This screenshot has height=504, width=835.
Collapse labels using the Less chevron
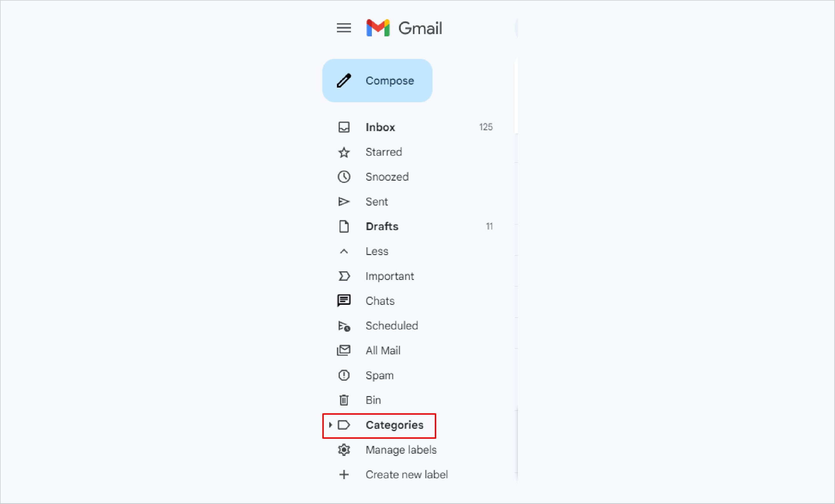[x=344, y=251]
